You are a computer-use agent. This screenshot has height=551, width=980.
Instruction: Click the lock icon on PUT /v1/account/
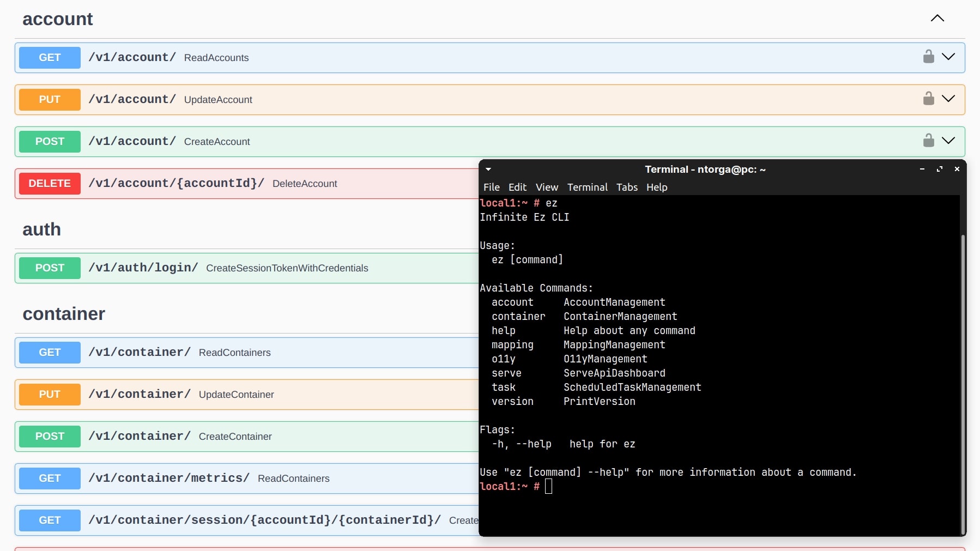tap(928, 99)
